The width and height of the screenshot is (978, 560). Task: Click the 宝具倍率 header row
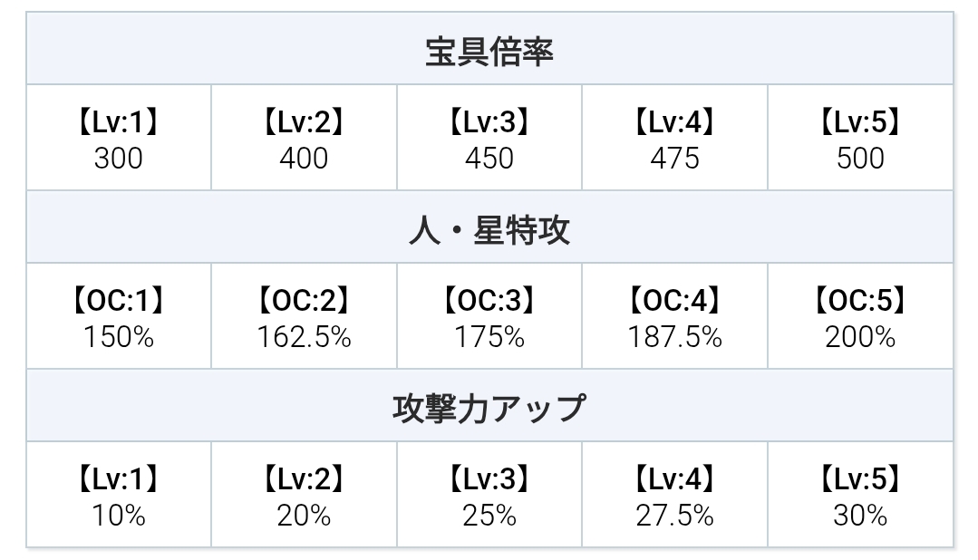tap(489, 51)
